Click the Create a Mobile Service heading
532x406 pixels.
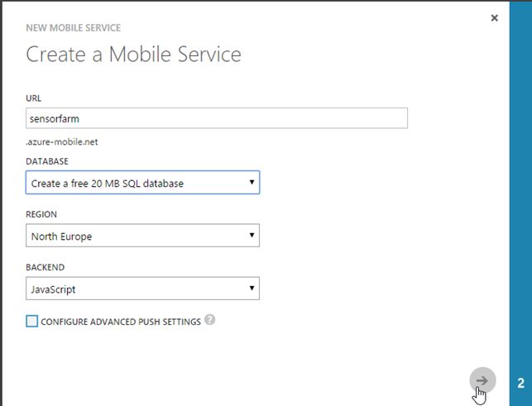point(133,55)
